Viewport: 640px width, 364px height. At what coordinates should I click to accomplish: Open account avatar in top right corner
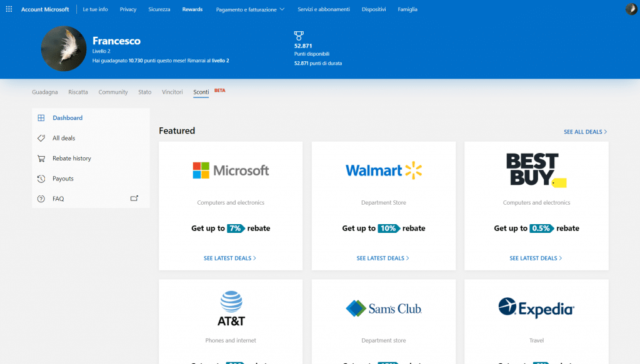(x=631, y=9)
